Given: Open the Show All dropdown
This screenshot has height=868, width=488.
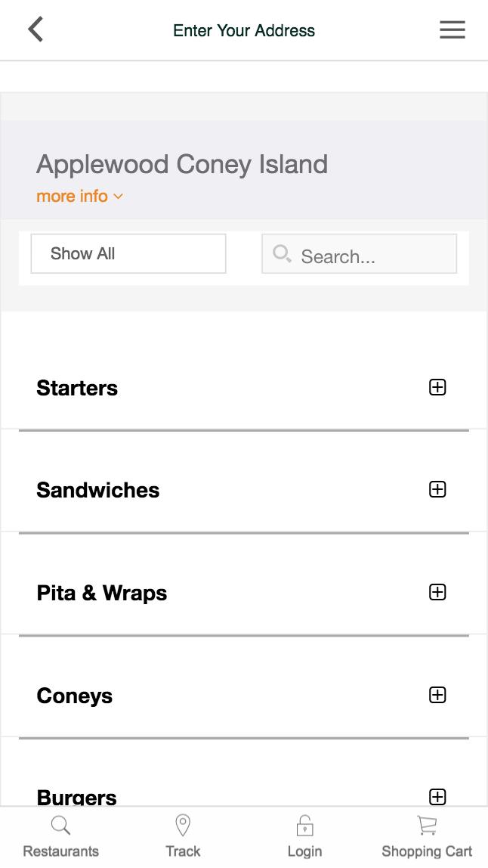Looking at the screenshot, I should tap(128, 253).
